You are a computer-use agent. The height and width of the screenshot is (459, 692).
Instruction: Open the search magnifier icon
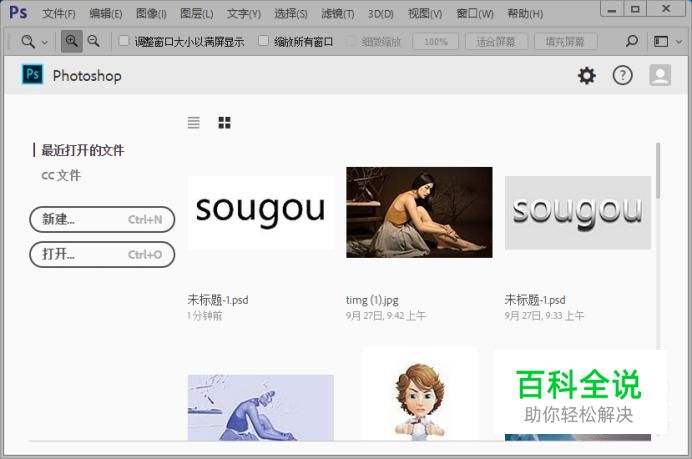632,41
